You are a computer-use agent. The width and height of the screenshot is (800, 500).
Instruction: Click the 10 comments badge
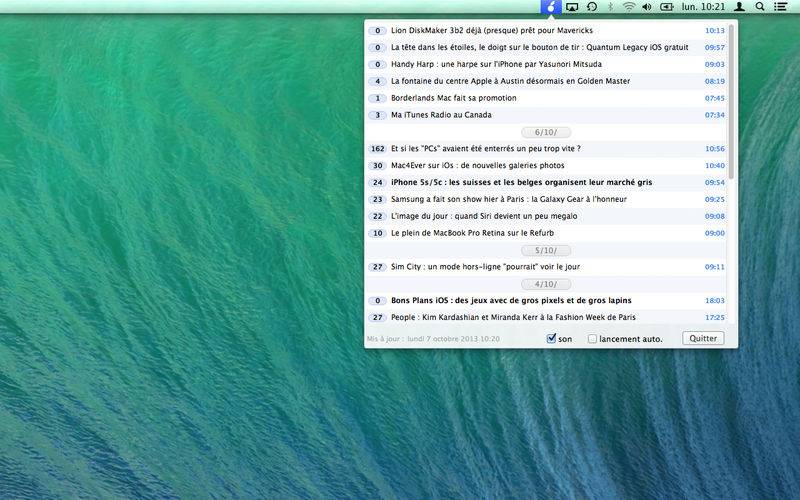378,233
